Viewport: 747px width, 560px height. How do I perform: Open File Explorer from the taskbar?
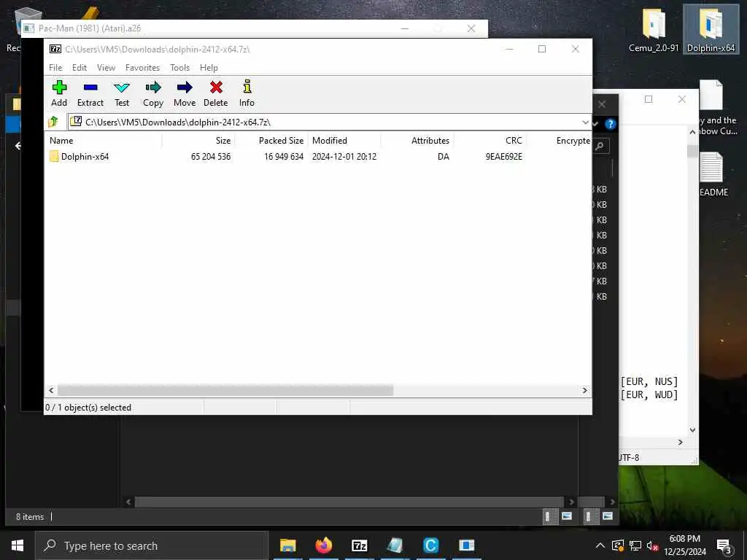(287, 545)
